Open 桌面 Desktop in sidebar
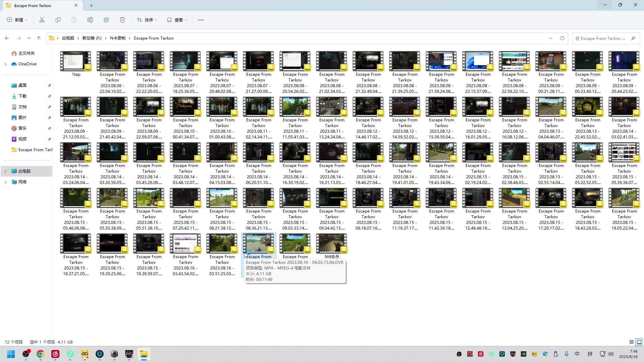 (22, 85)
